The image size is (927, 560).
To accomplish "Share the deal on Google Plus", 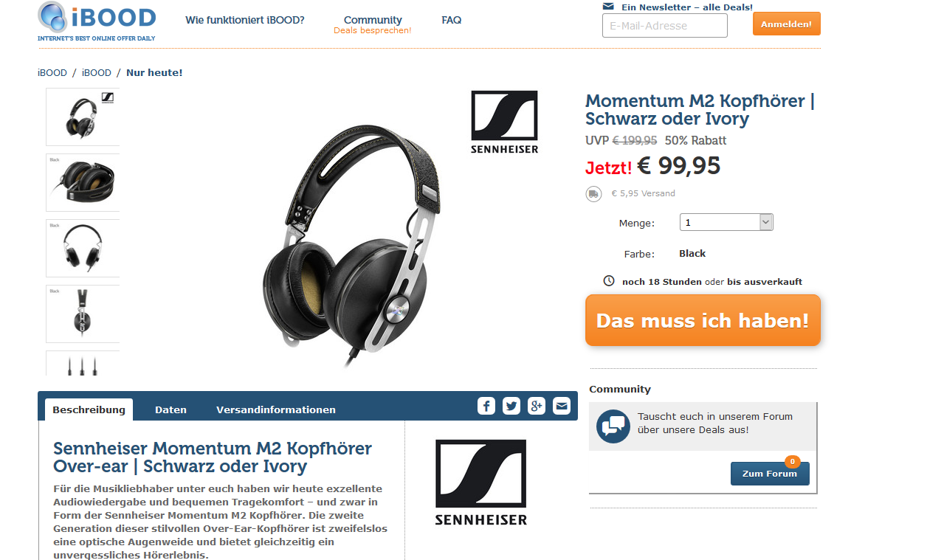I will (537, 406).
